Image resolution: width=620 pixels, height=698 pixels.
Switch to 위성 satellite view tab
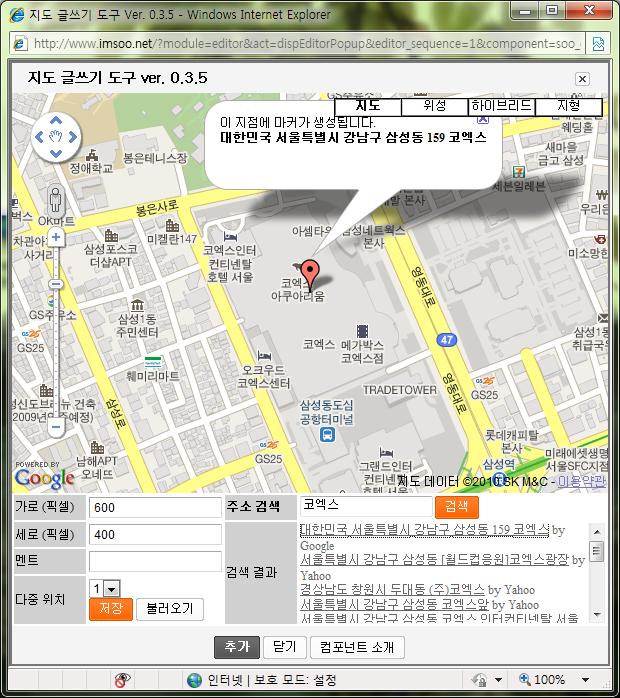[x=434, y=106]
